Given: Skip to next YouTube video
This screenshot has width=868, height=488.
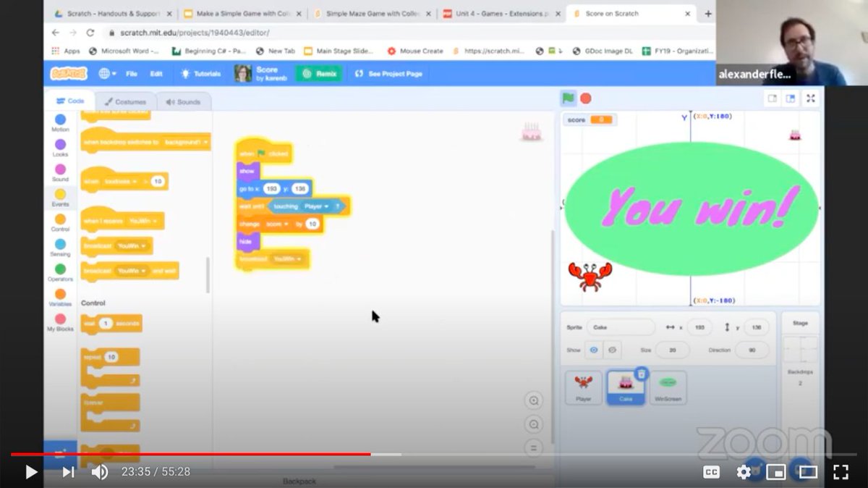Looking at the screenshot, I should 68,472.
